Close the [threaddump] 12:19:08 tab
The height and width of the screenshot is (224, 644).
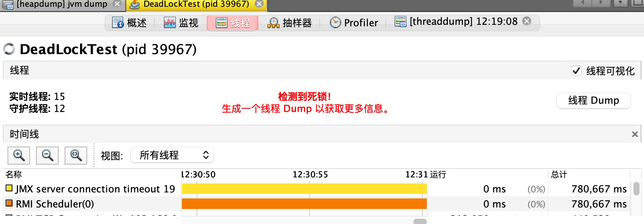tap(527, 21)
